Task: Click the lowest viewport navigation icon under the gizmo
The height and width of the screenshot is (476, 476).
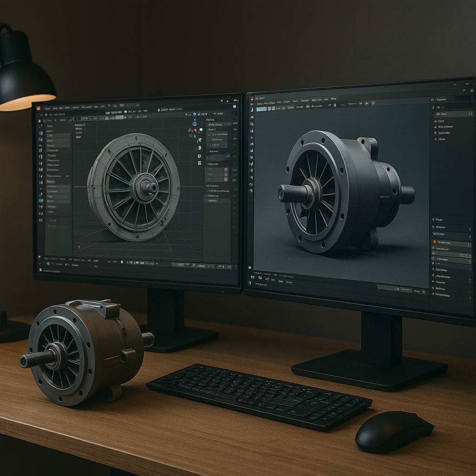Action: point(199,163)
